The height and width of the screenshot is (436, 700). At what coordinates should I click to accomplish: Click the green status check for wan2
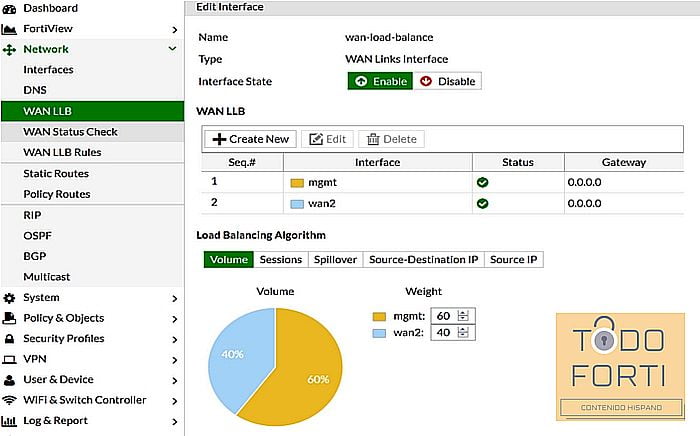482,203
